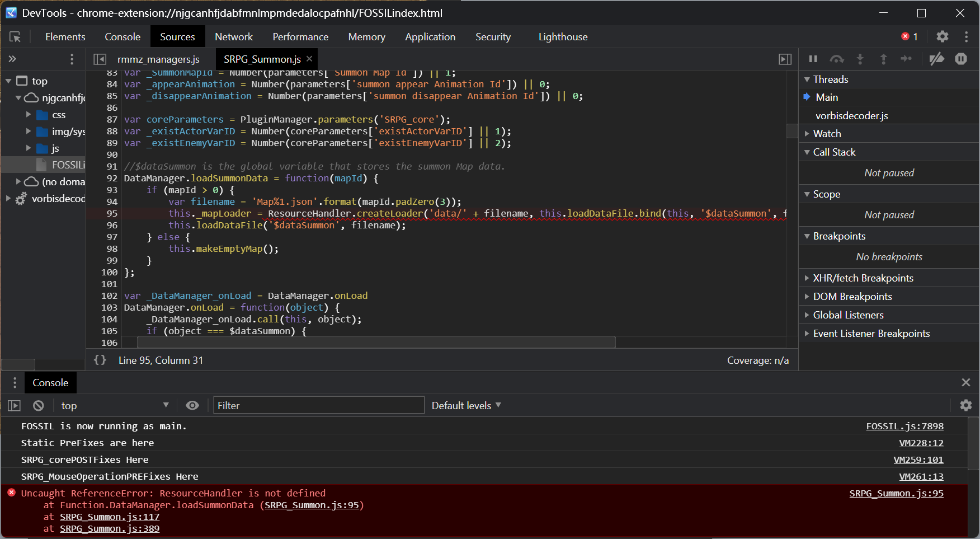This screenshot has height=539, width=980.
Task: Open VM228:12 source link
Action: (x=921, y=443)
